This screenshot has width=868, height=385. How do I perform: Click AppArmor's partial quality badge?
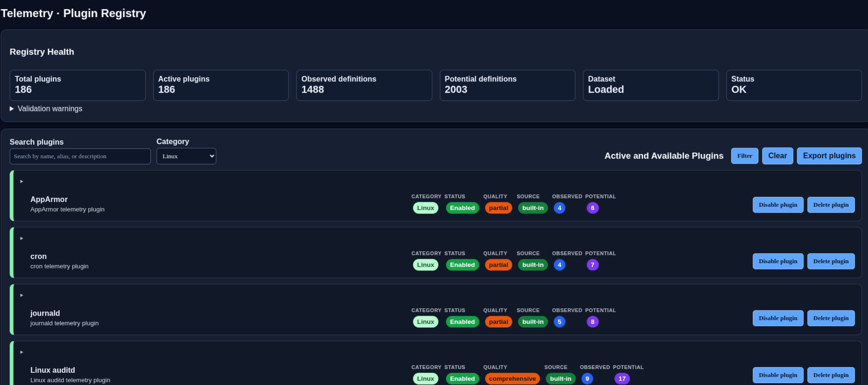[x=498, y=208]
